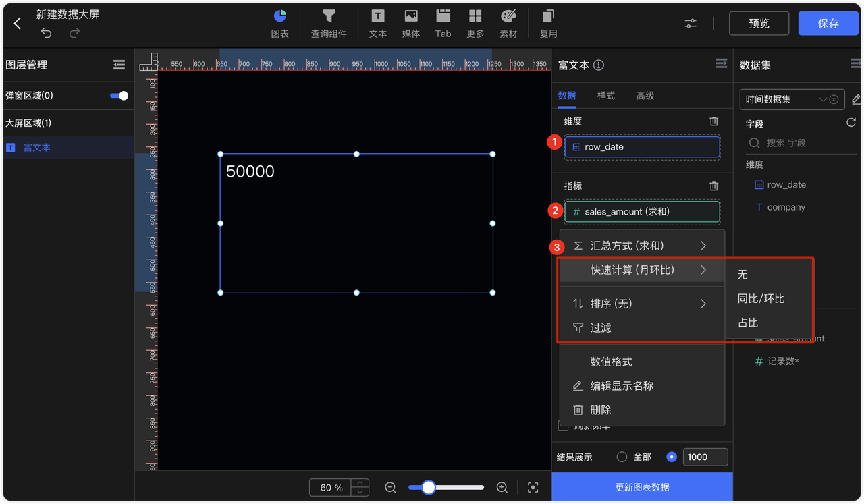Refresh the 字段 field list
The width and height of the screenshot is (864, 504).
[x=851, y=123]
